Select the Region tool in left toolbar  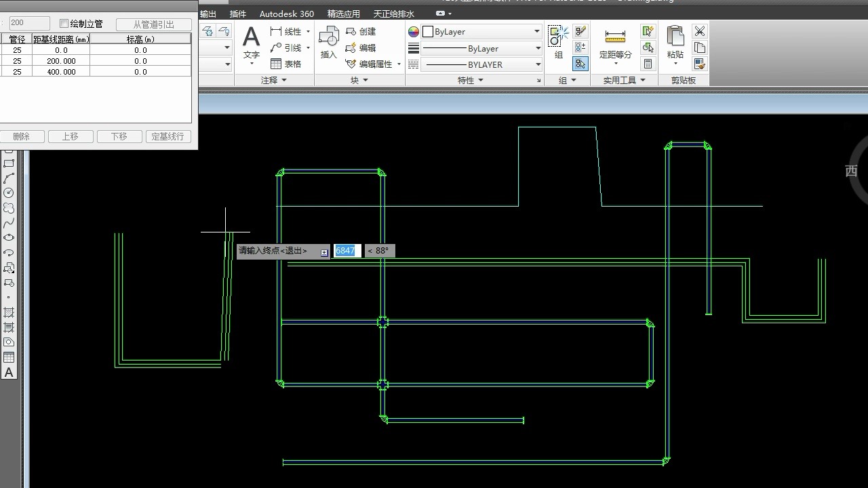[9, 342]
